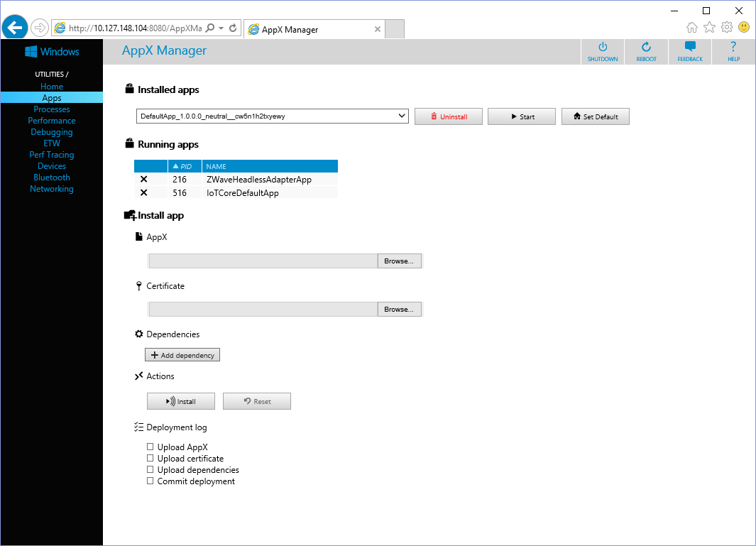756x546 pixels.
Task: Click the smiley feedback icon
Action: 744,28
